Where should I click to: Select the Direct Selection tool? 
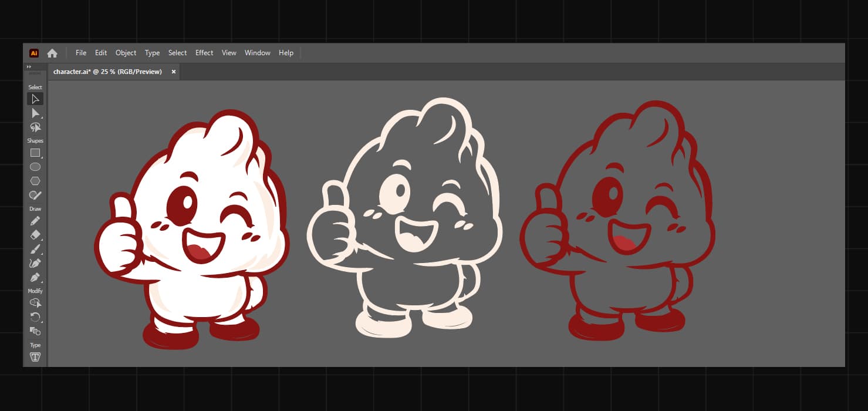35,113
